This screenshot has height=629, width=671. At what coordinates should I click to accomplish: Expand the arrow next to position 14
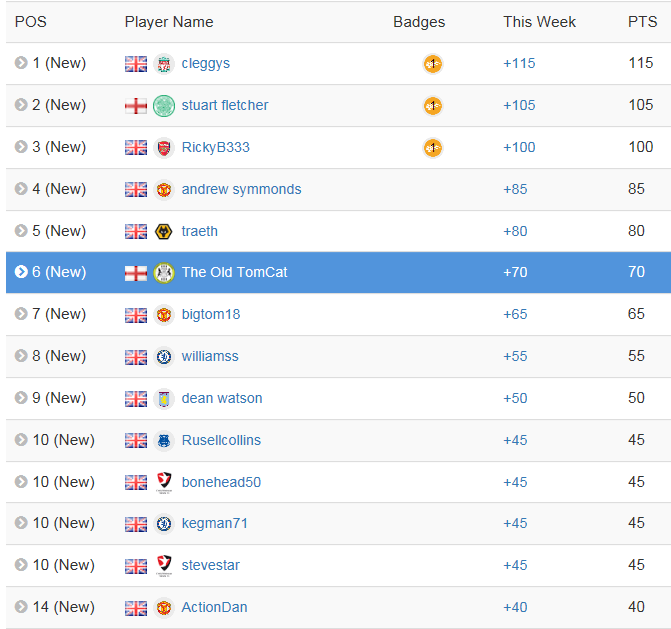pyautogui.click(x=21, y=607)
